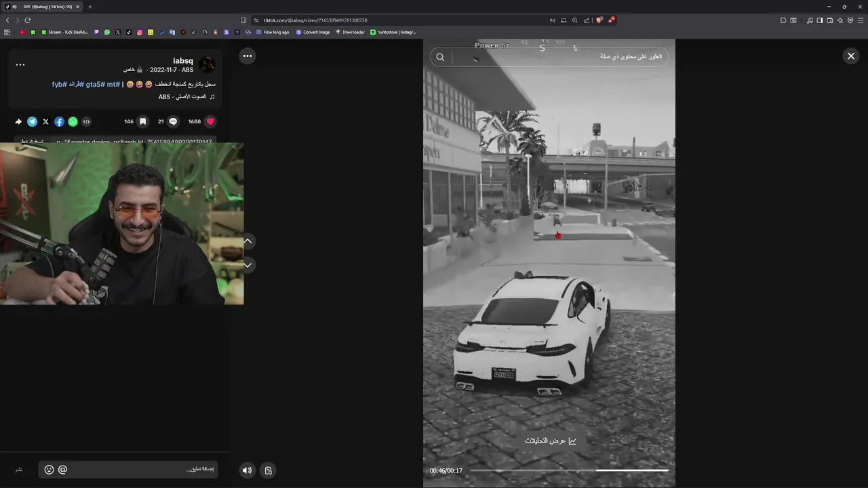Open Brave Rewards triangle icon

(x=611, y=20)
